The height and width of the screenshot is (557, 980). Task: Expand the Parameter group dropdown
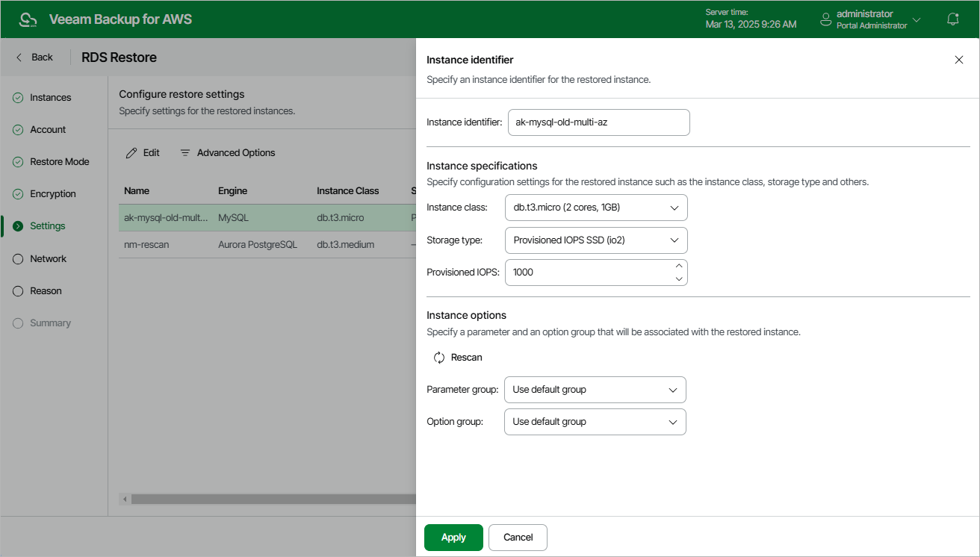(595, 390)
